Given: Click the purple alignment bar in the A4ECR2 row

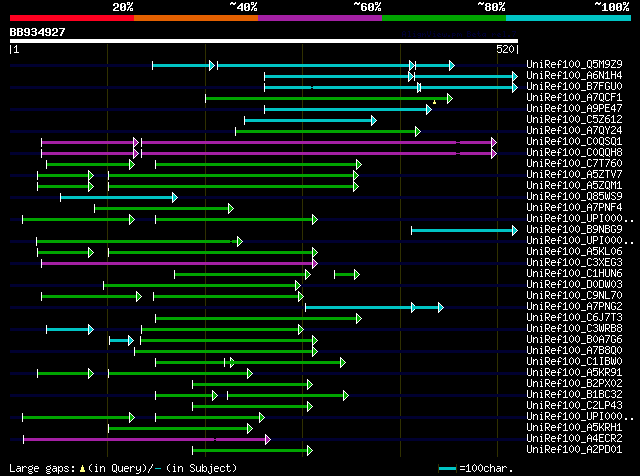Looking at the screenshot, I should coord(147,440).
